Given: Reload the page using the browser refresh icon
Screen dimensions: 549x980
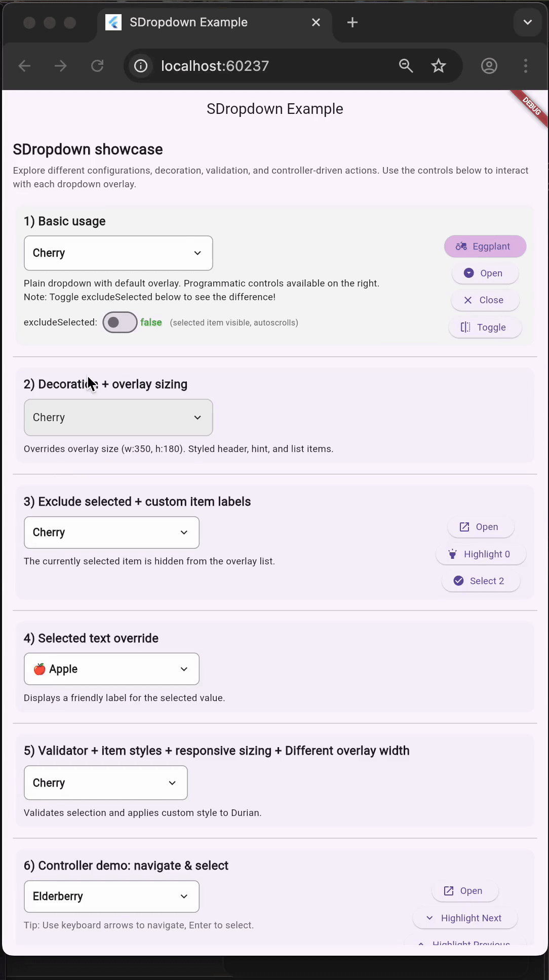Looking at the screenshot, I should [x=97, y=66].
